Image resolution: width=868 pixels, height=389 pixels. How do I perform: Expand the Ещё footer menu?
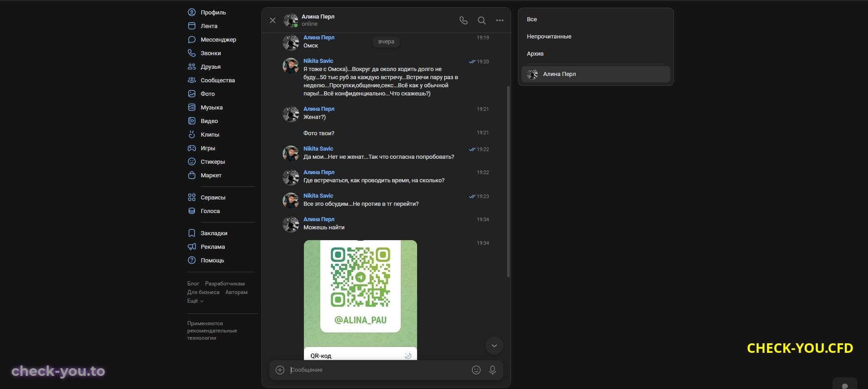195,301
